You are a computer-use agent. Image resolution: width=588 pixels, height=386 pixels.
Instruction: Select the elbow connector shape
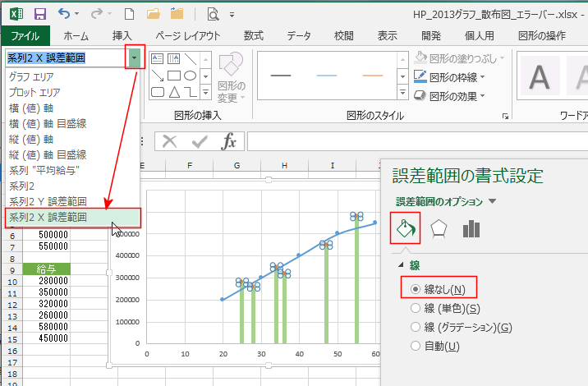click(x=191, y=92)
